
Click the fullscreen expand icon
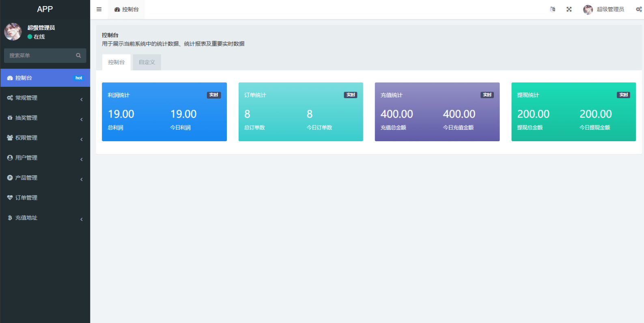569,9
